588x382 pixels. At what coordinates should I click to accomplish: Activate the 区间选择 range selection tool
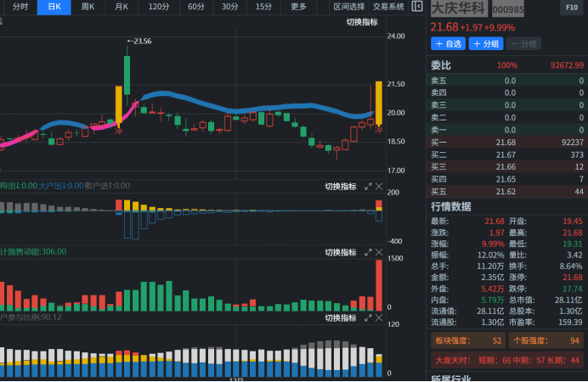[348, 7]
